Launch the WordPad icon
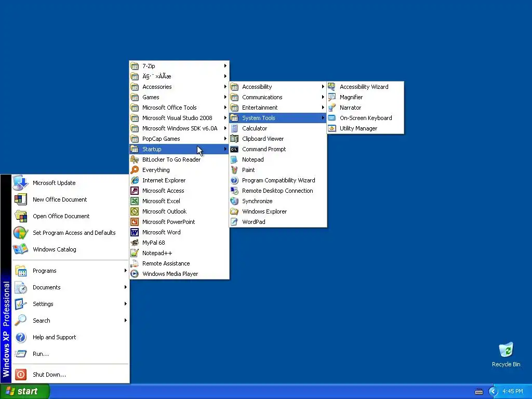The height and width of the screenshot is (399, 532). coord(234,222)
